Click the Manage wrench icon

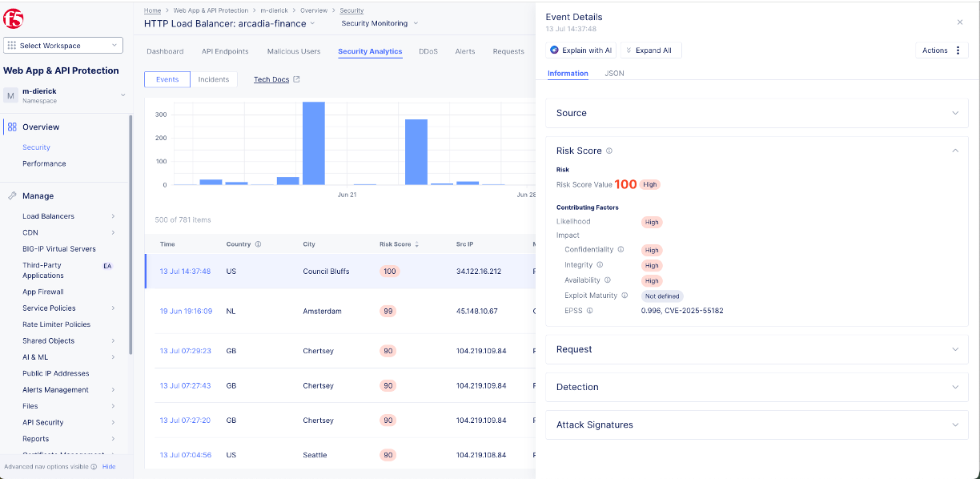click(x=12, y=195)
